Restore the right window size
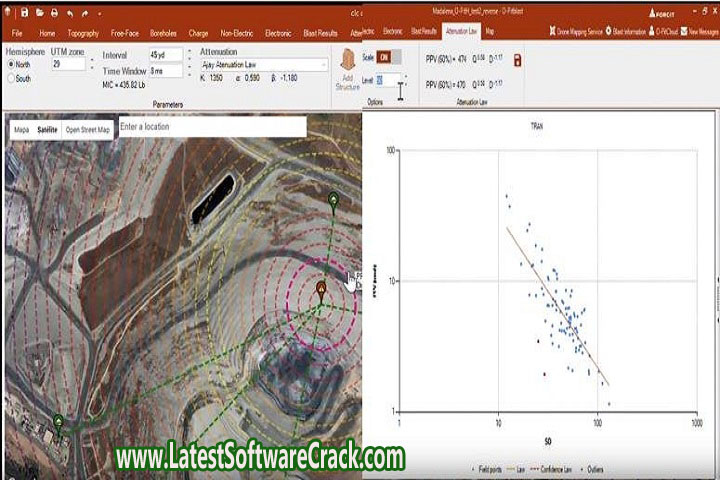 click(x=705, y=11)
